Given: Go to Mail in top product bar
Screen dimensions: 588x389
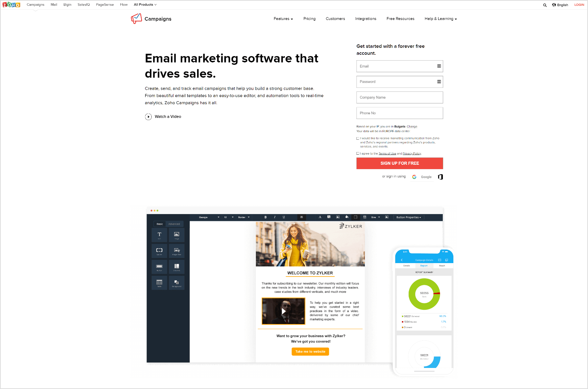Looking at the screenshot, I should (54, 5).
